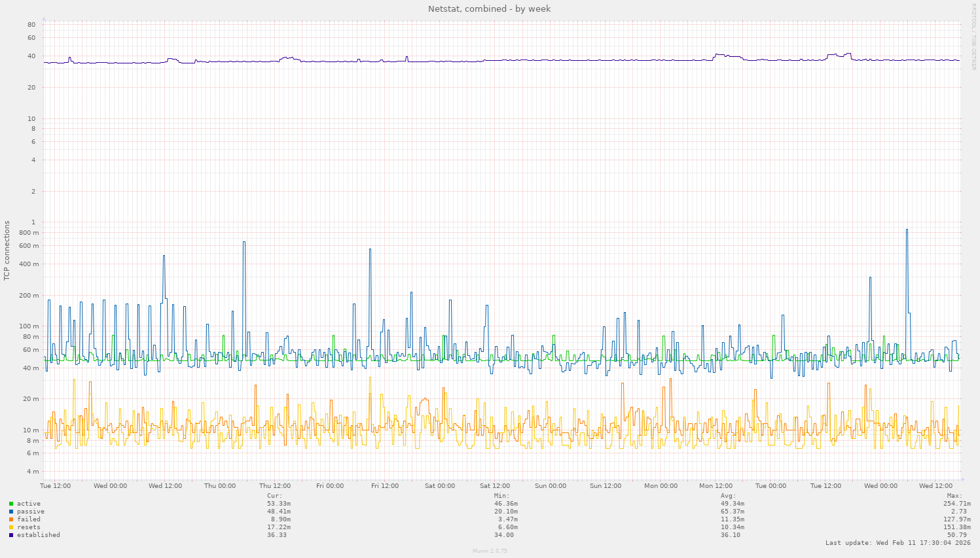Click the yellow "resets" legend square
The height and width of the screenshot is (558, 980).
click(x=11, y=527)
